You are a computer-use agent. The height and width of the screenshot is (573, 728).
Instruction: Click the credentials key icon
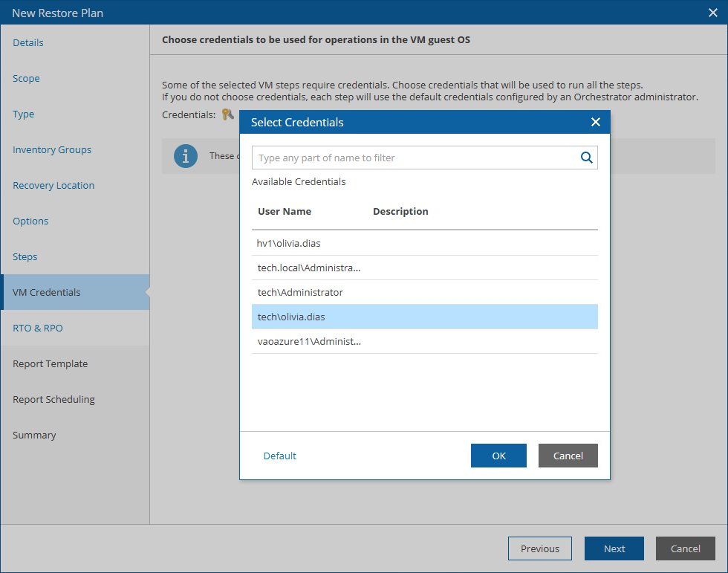coord(227,114)
